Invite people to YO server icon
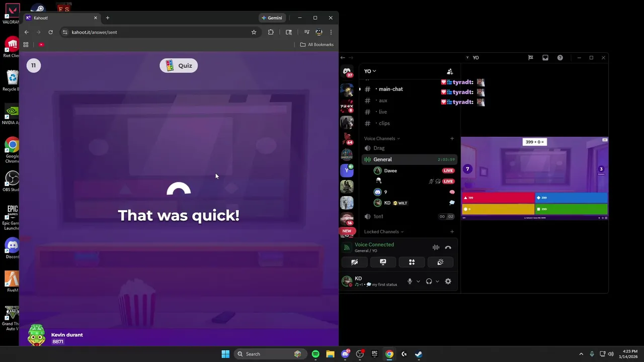The height and width of the screenshot is (362, 644). pyautogui.click(x=450, y=71)
